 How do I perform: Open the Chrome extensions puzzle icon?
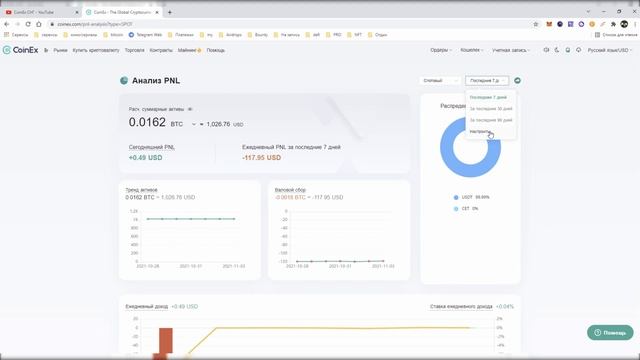[613, 24]
